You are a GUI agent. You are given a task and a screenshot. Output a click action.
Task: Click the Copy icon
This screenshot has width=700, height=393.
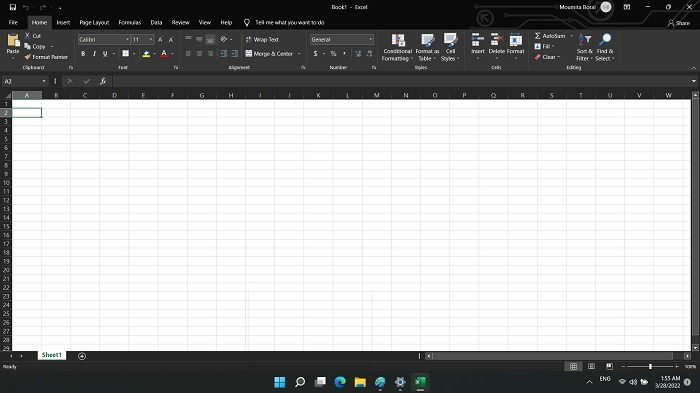tap(27, 46)
